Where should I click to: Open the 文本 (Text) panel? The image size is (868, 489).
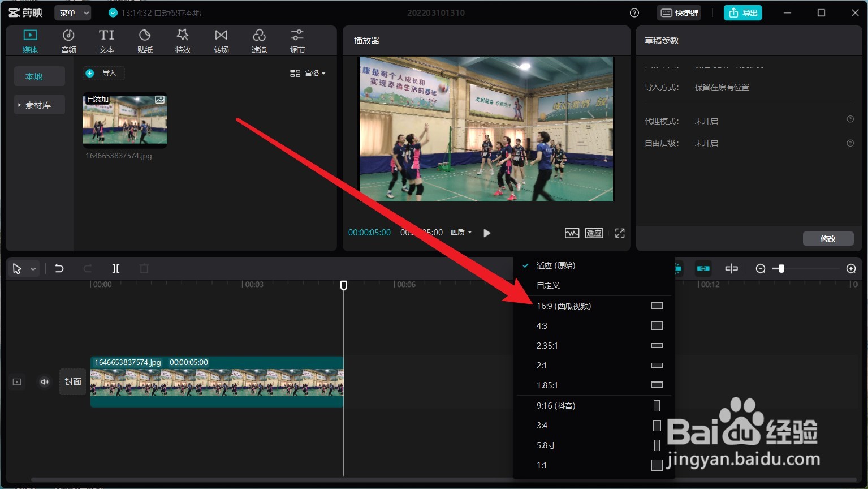tap(106, 40)
